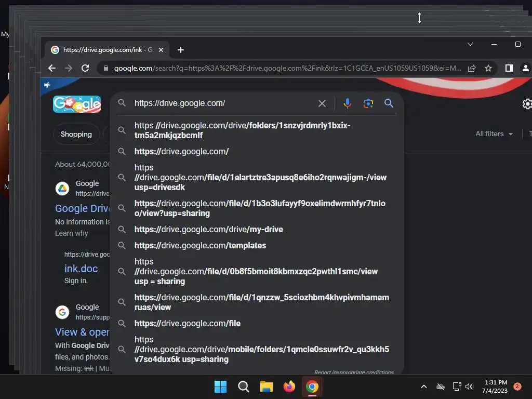Open the Chrome profile icon
532x399 pixels.
525,68
